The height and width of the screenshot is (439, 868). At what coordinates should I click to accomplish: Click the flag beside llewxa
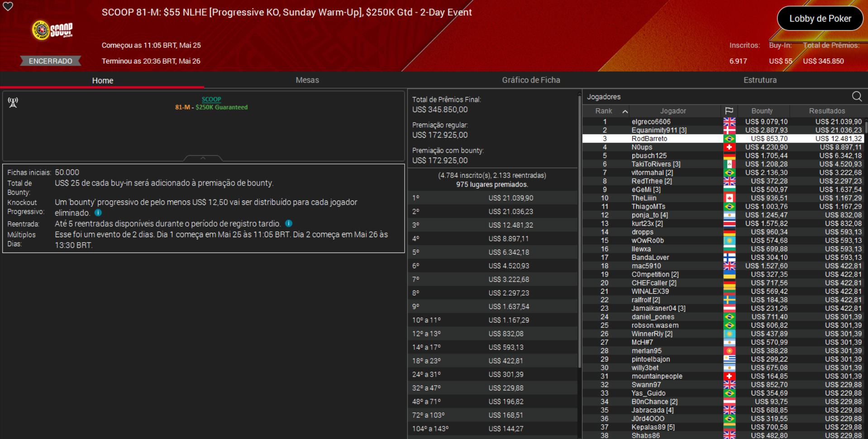(x=729, y=249)
